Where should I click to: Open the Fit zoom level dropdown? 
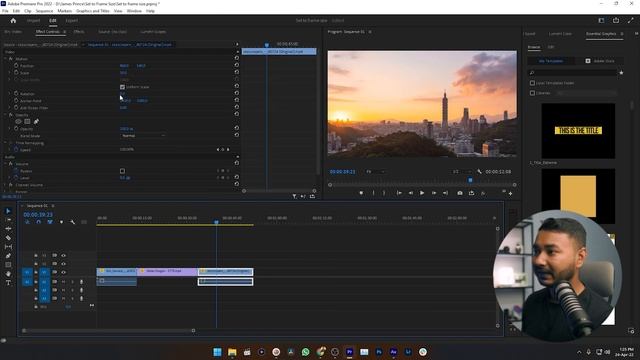375,172
